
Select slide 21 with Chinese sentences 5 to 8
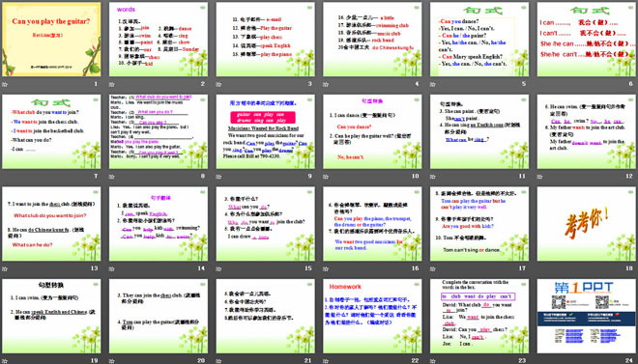click(265, 316)
